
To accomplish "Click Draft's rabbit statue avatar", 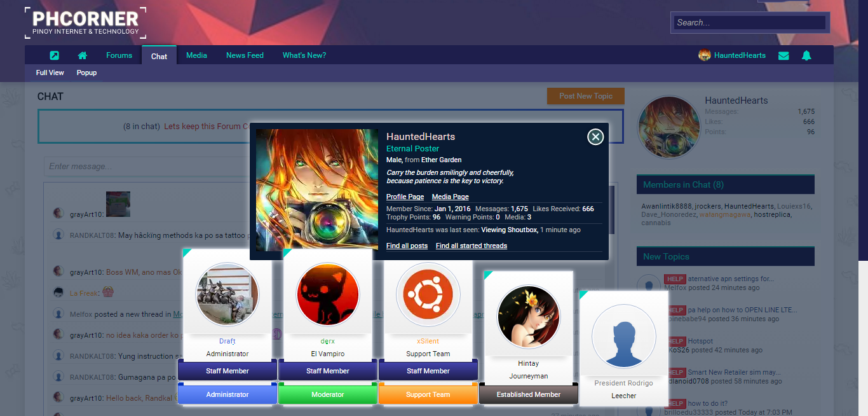I will coord(227,294).
